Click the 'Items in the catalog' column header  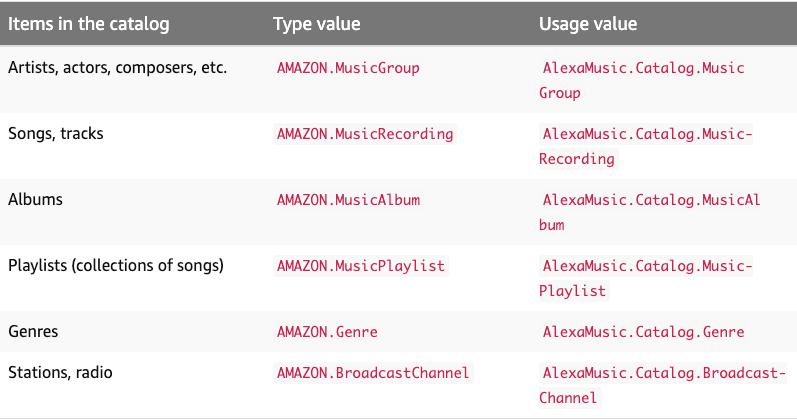[x=88, y=24]
